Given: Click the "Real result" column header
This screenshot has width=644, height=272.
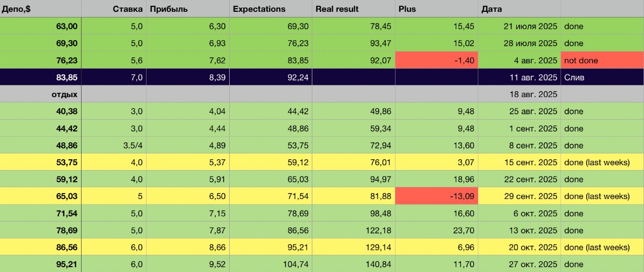Looking at the screenshot, I should pos(337,9).
